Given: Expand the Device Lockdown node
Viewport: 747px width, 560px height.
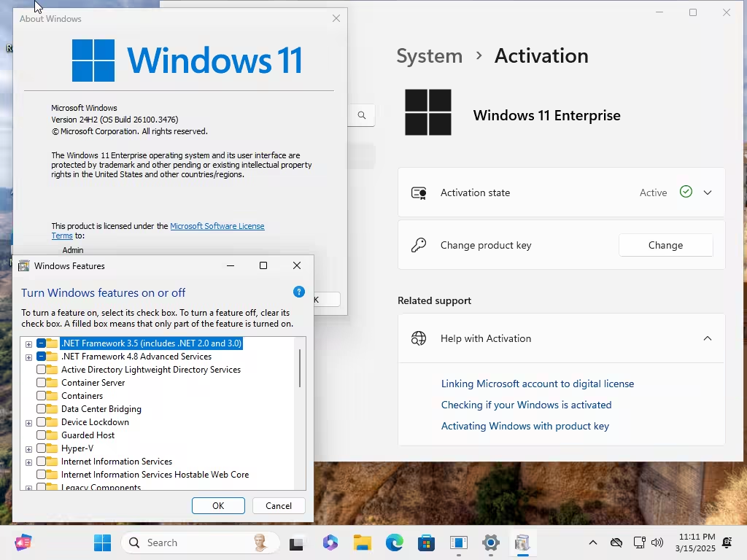Looking at the screenshot, I should (28, 423).
